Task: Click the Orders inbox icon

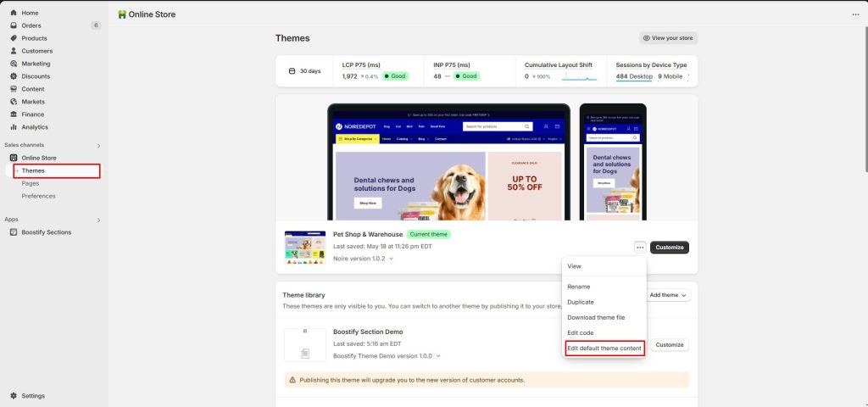Action: coord(14,25)
